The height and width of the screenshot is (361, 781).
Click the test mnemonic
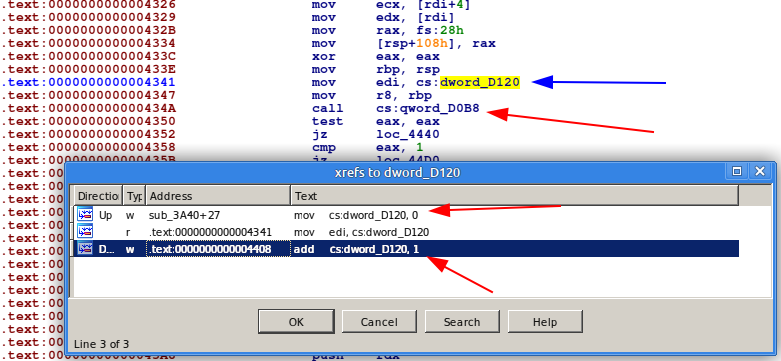tap(328, 121)
